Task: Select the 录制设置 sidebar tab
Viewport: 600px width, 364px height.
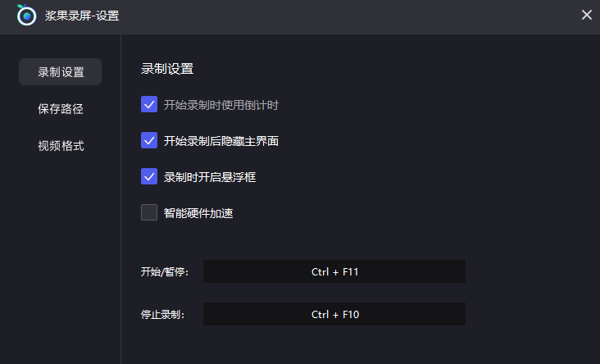Action: (x=61, y=72)
